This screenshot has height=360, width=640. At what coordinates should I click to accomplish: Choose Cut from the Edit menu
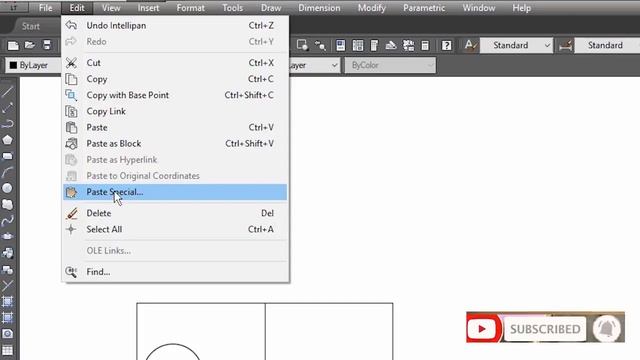(175, 63)
